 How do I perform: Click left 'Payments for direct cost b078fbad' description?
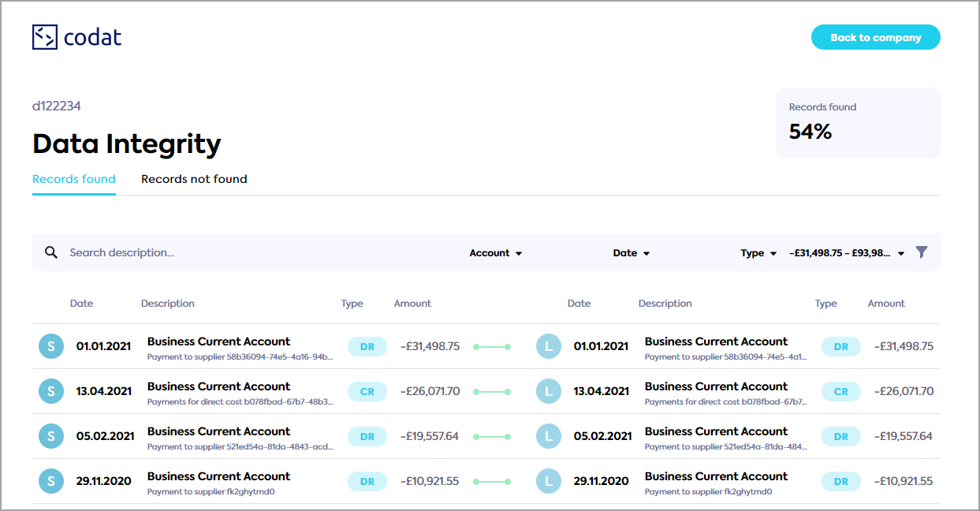[240, 402]
